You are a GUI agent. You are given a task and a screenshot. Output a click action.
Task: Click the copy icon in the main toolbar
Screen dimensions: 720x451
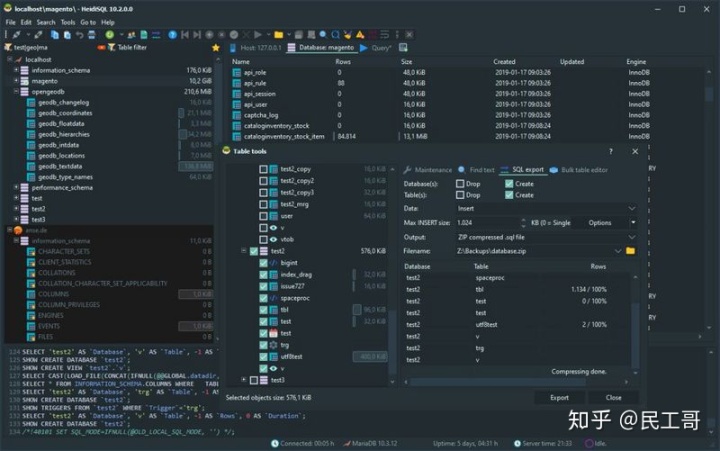pos(55,34)
